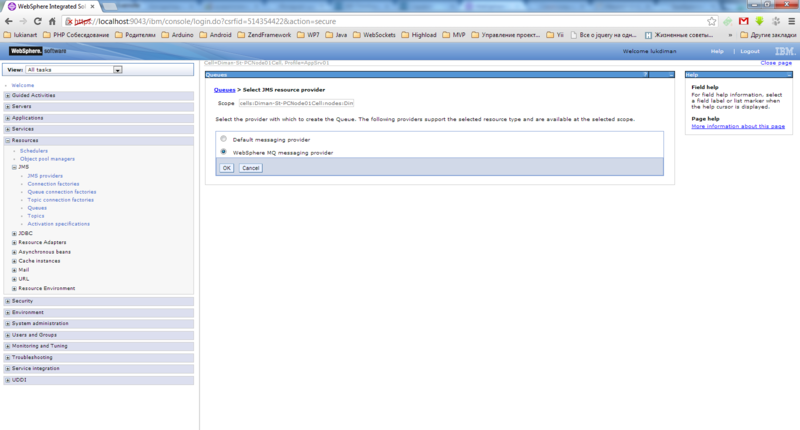This screenshot has height=430, width=800.
Task: Click the IBM logo in header
Action: pyautogui.click(x=785, y=51)
